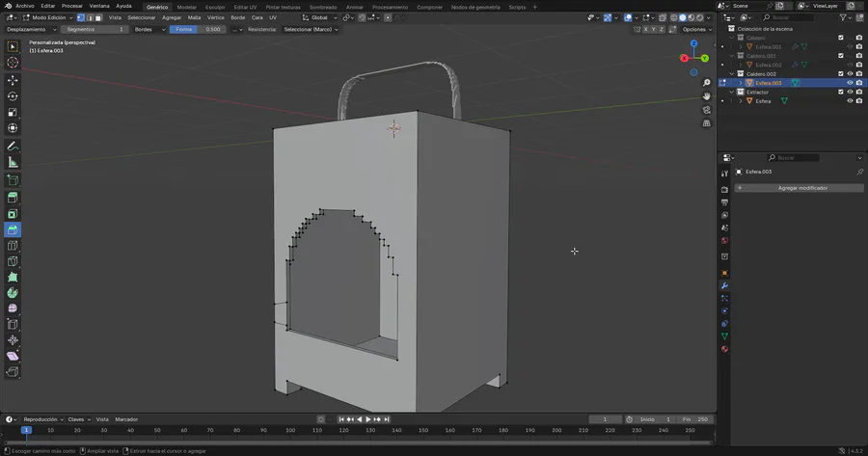Viewport: 868px width, 456px height.
Task: Open the modifiers wrench tab in properties
Action: [724, 286]
